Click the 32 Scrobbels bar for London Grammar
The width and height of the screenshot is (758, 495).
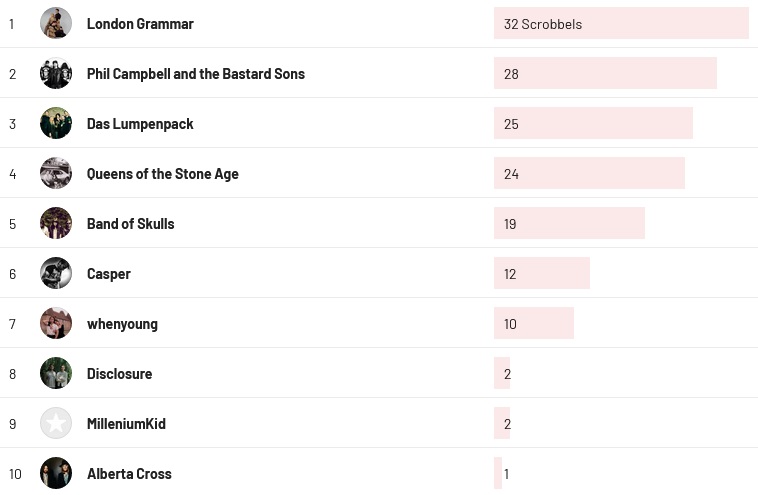click(620, 23)
